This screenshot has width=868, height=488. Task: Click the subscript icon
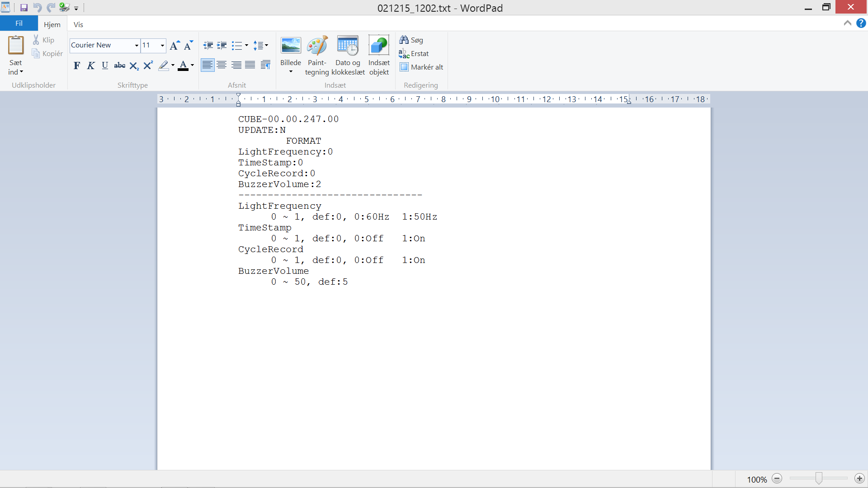[134, 66]
